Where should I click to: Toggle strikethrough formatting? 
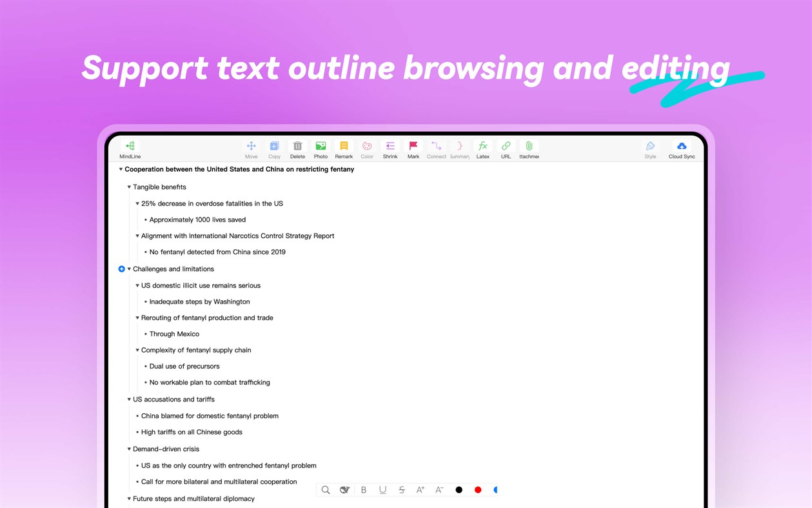click(x=401, y=489)
